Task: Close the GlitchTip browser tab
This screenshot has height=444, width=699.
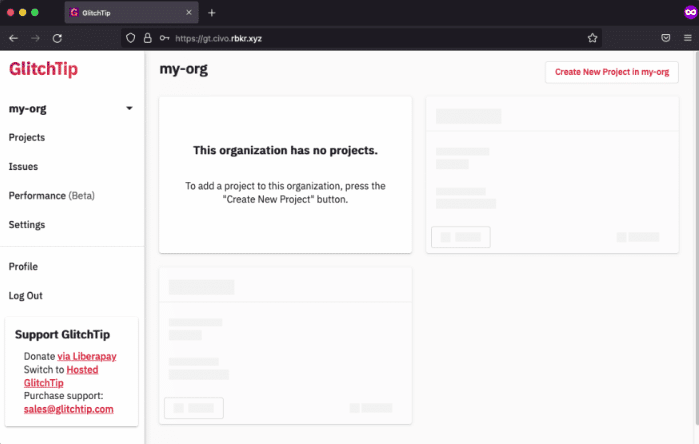Action: click(x=189, y=12)
